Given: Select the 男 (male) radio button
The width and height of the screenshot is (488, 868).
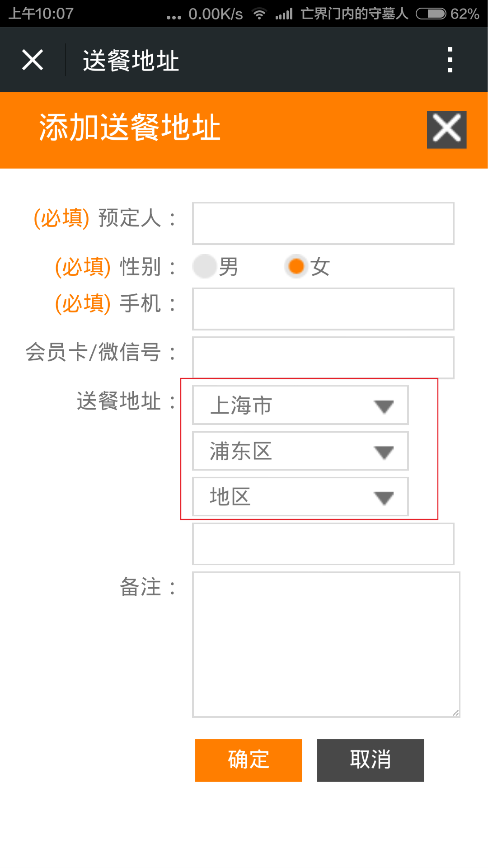Looking at the screenshot, I should point(205,266).
